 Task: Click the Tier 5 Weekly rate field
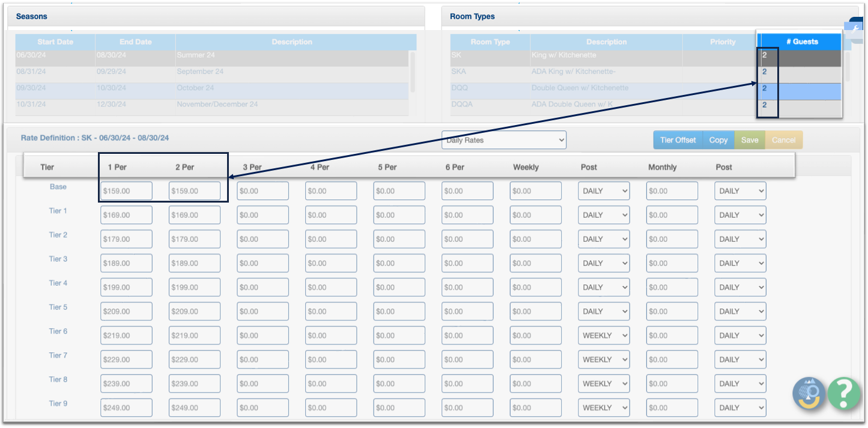[x=535, y=311]
